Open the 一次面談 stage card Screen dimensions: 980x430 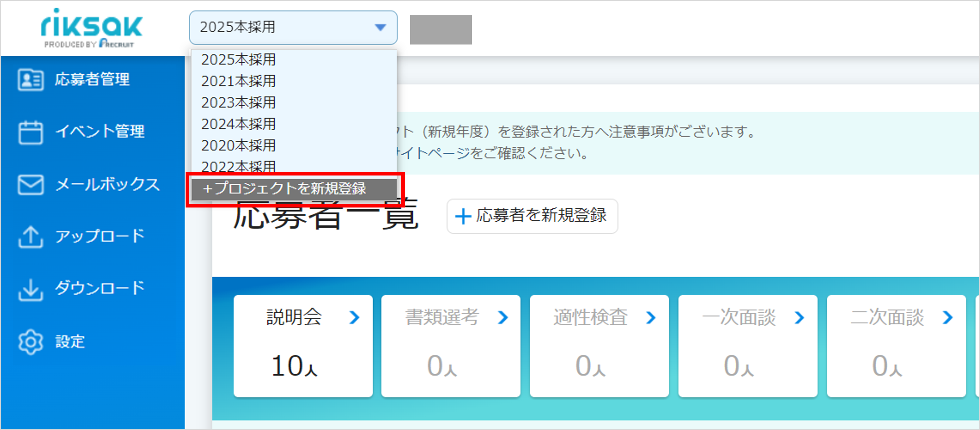coord(747,346)
